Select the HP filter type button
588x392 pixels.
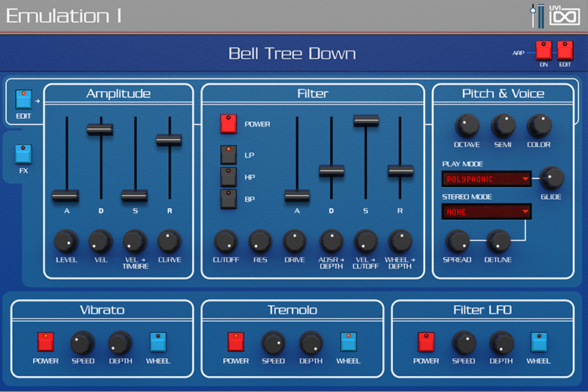(228, 176)
